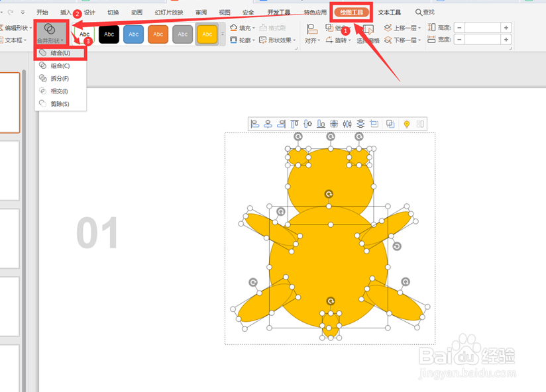Open the quick access toolbar customize arrow

click(x=23, y=13)
